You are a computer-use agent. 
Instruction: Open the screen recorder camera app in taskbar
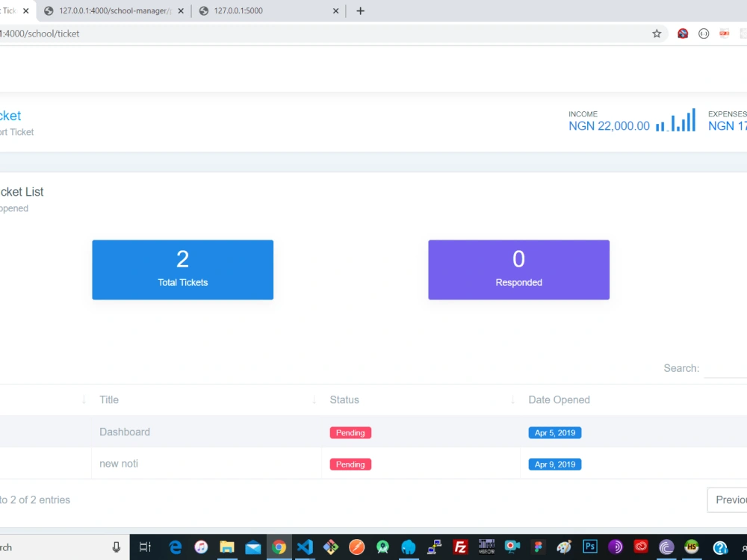pyautogui.click(x=512, y=547)
